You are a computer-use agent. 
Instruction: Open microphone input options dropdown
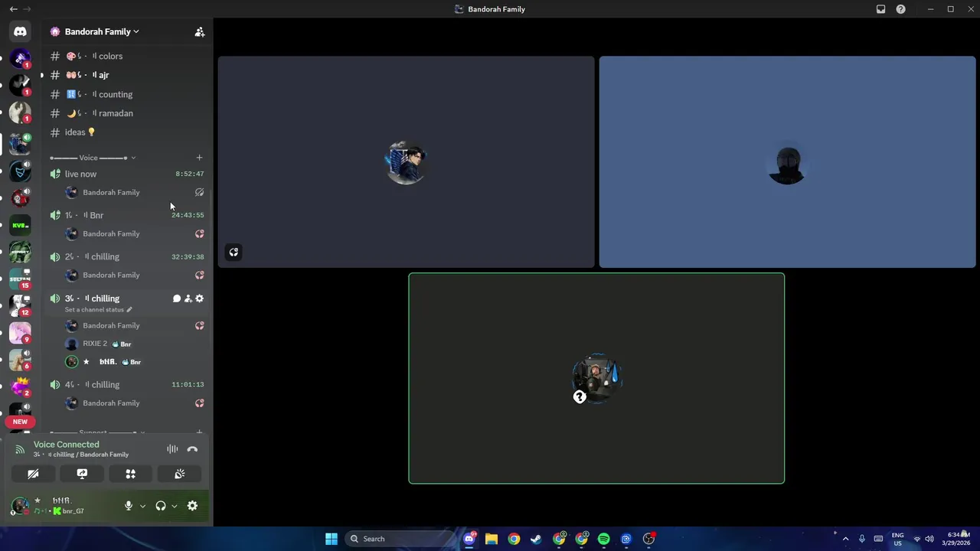[142, 506]
